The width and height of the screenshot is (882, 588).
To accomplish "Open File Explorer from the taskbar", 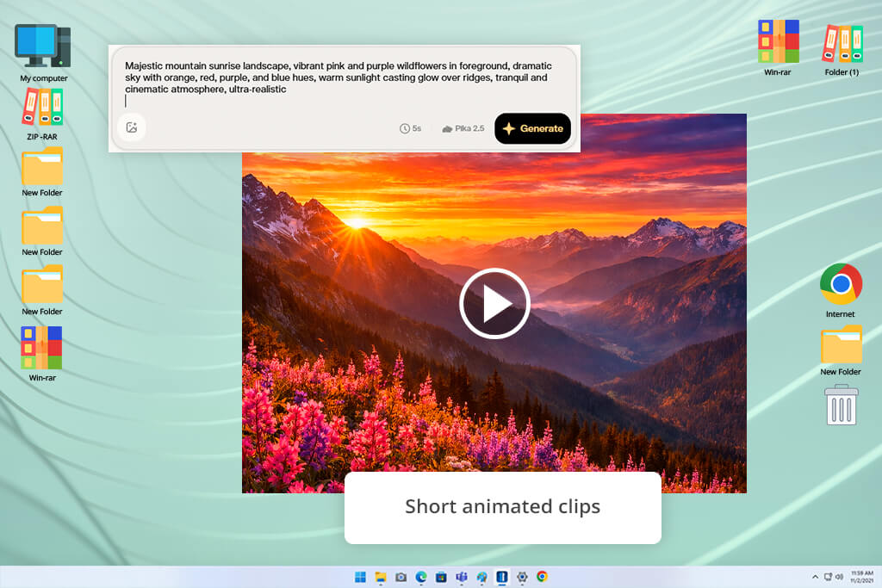I will tap(381, 577).
